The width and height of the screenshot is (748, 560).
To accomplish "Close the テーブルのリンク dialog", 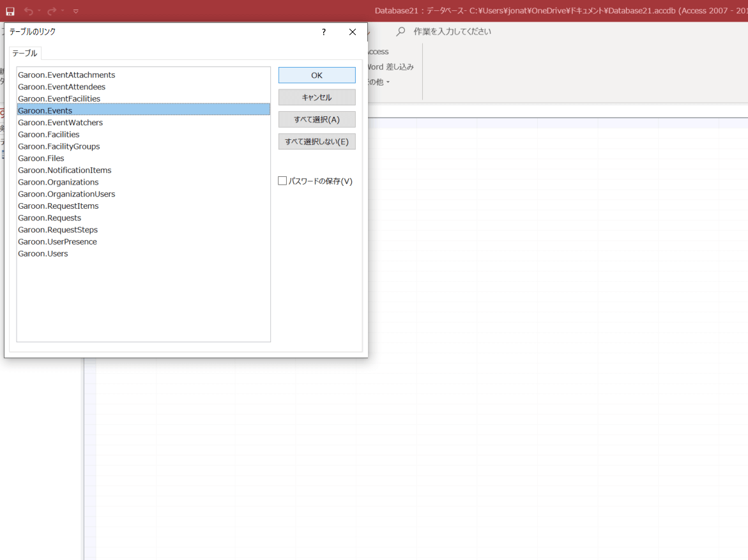I will (x=353, y=32).
